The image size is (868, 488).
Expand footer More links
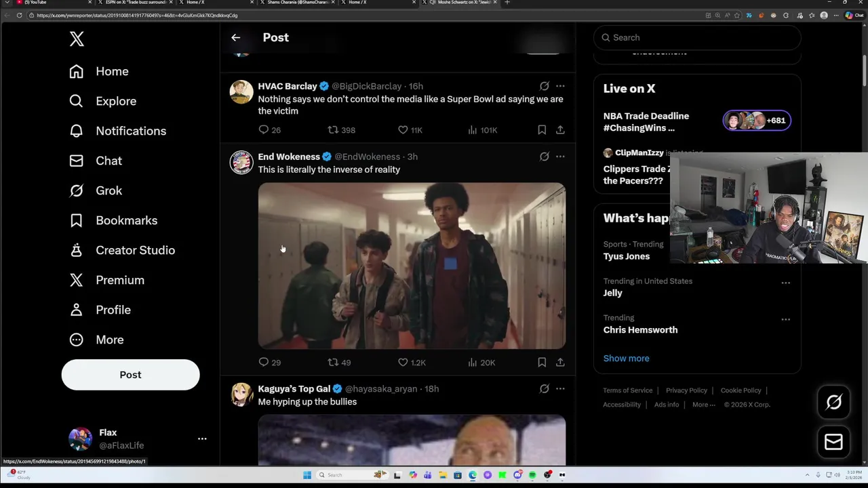coord(703,405)
